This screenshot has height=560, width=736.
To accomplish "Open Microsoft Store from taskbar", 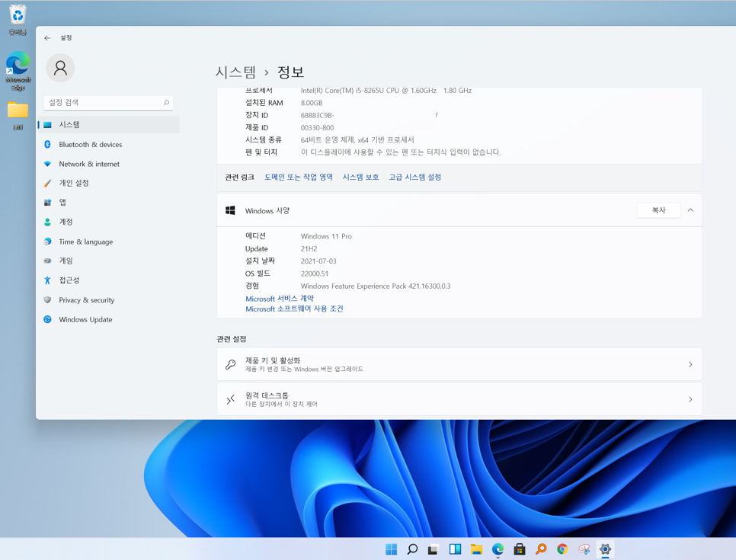I will [x=519, y=549].
